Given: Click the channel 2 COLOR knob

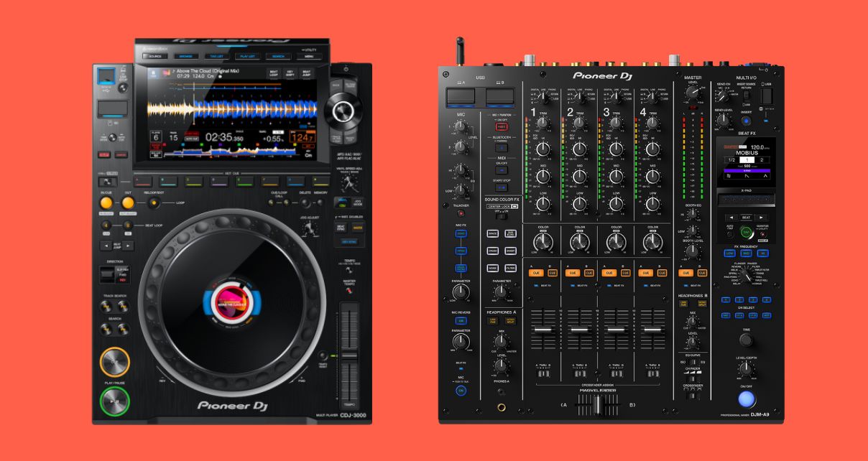Looking at the screenshot, I should tap(580, 241).
